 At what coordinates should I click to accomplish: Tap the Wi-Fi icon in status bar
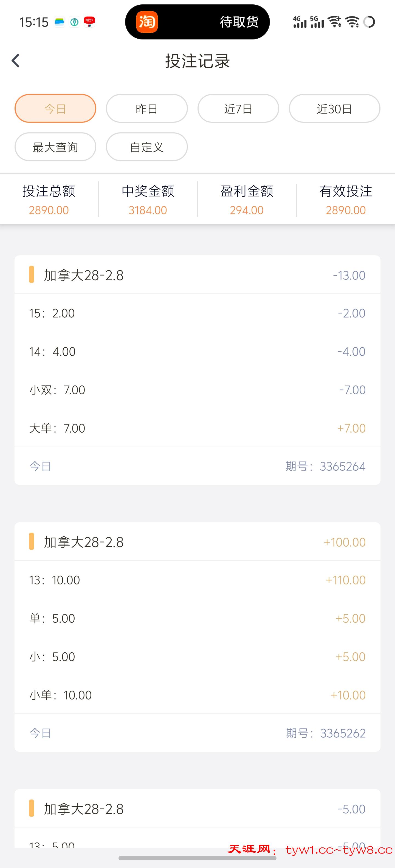tap(352, 22)
